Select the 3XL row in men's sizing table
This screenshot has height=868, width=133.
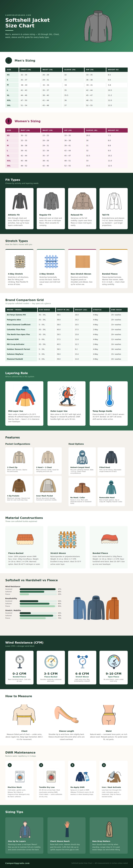(x=66, y=105)
